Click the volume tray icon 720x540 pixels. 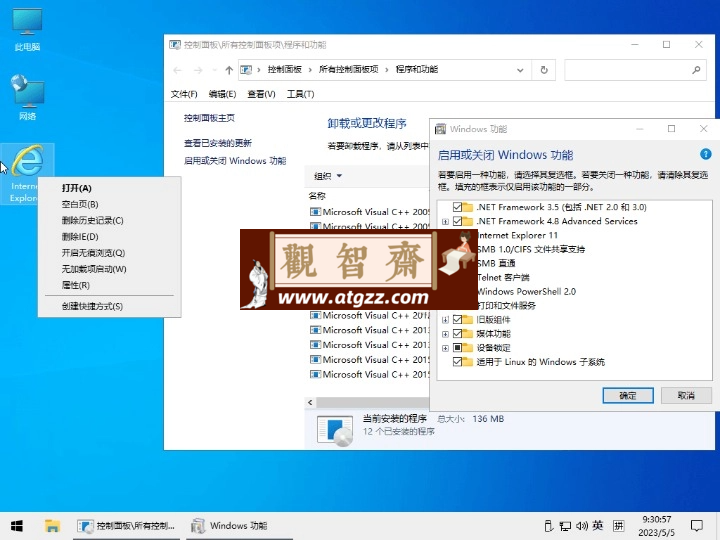point(582,526)
